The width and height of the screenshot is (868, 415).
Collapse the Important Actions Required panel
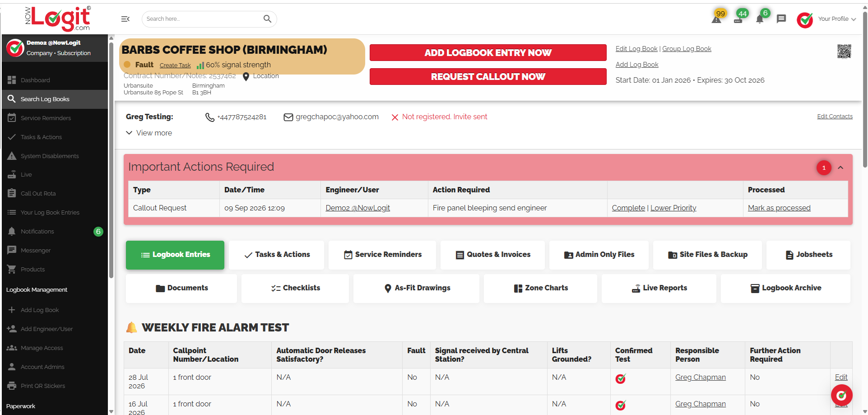click(840, 168)
